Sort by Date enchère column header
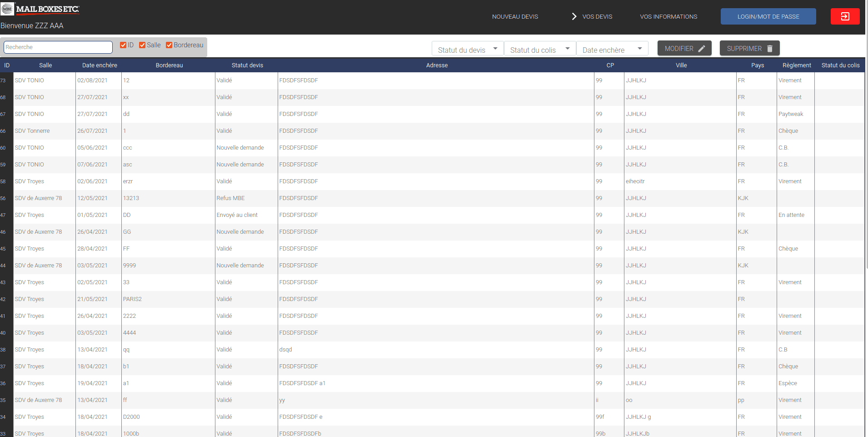Screen dimensions: 868x437 click(x=100, y=65)
